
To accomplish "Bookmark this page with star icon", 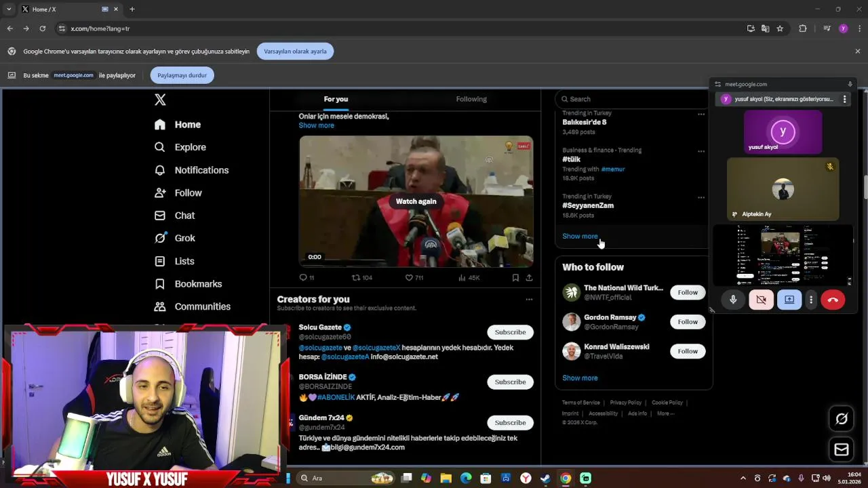I will point(780,28).
